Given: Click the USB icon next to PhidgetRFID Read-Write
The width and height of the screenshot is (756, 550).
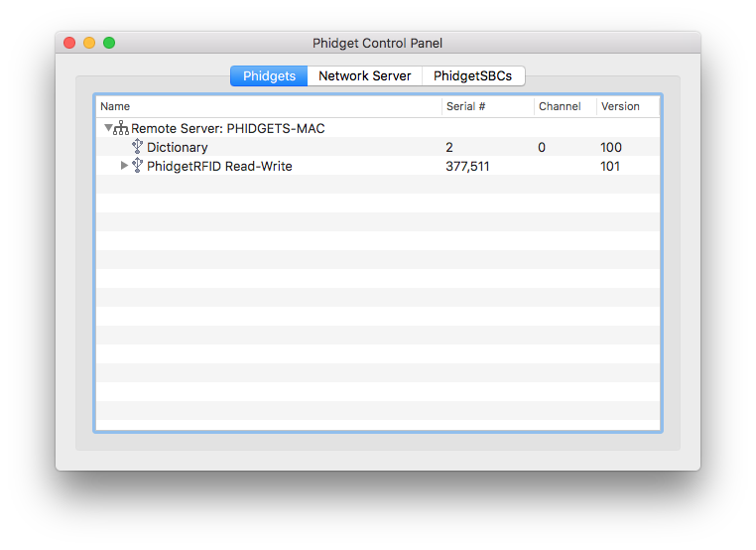Looking at the screenshot, I should (x=138, y=165).
